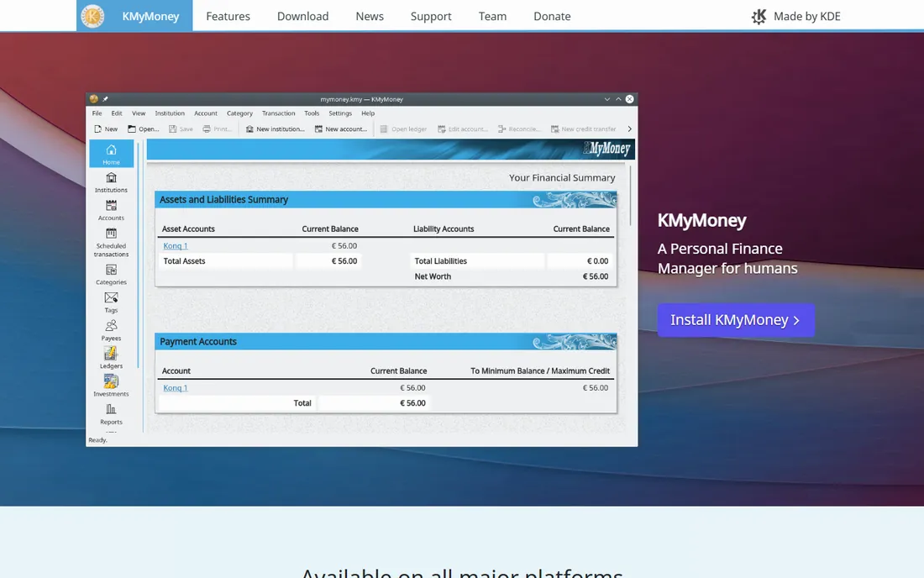The height and width of the screenshot is (578, 924).
Task: Click the maximize chevron in the app title bar
Action: pos(618,99)
